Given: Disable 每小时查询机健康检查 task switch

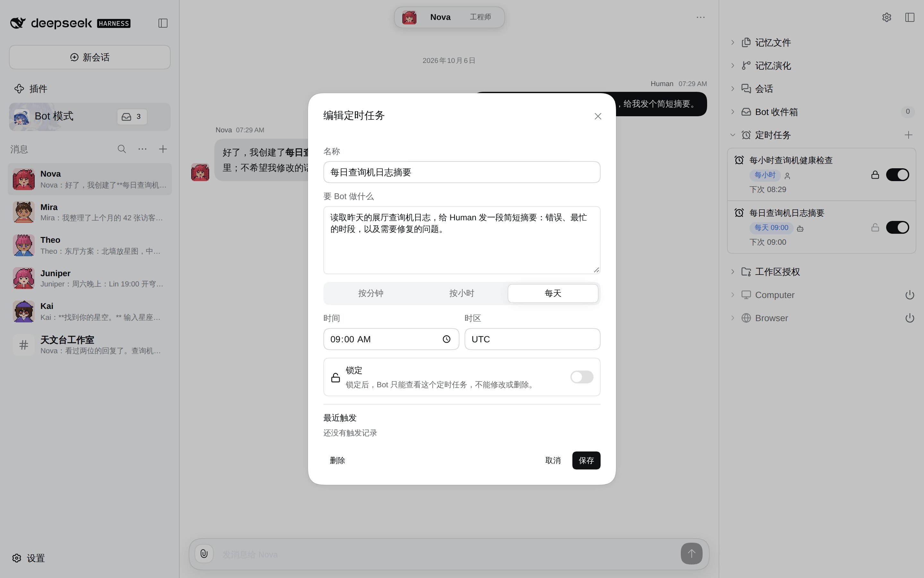Looking at the screenshot, I should (x=897, y=175).
